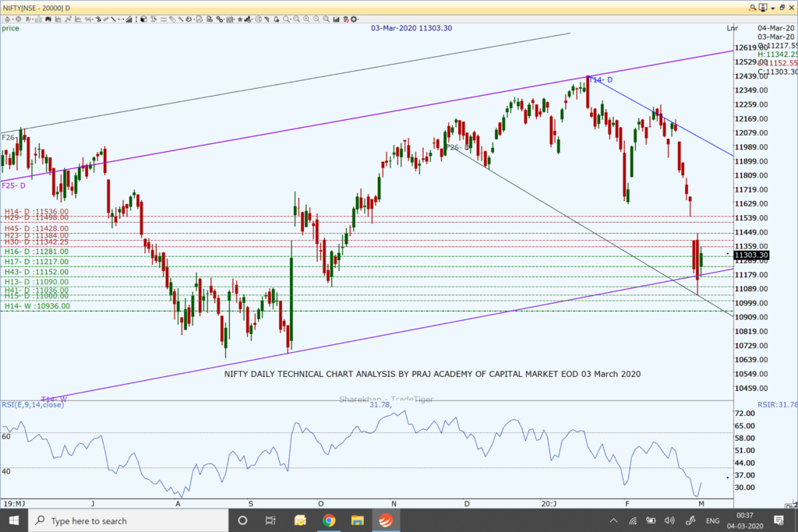
Task: Expand dropdown arrow beside the gear icon
Action: click(358, 19)
